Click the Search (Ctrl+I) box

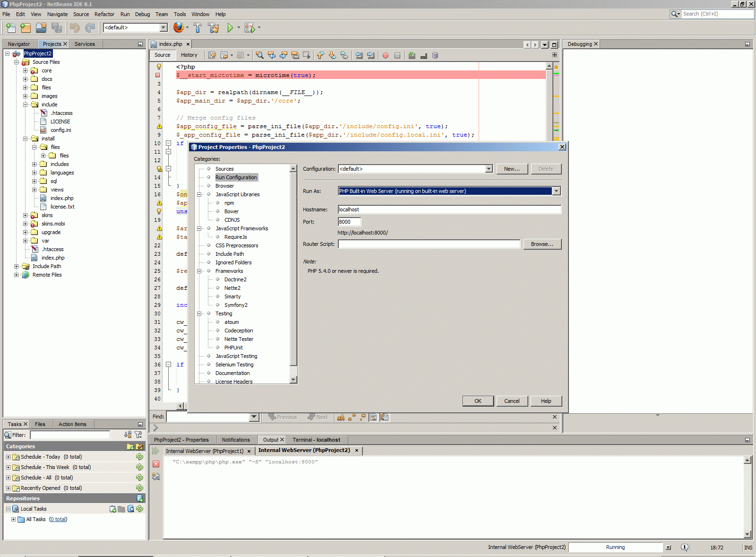tap(718, 14)
